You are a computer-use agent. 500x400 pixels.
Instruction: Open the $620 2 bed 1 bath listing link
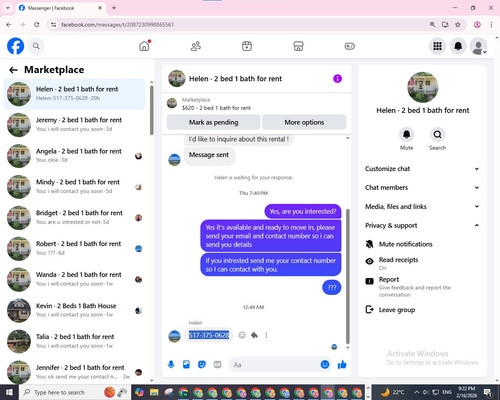coord(216,108)
